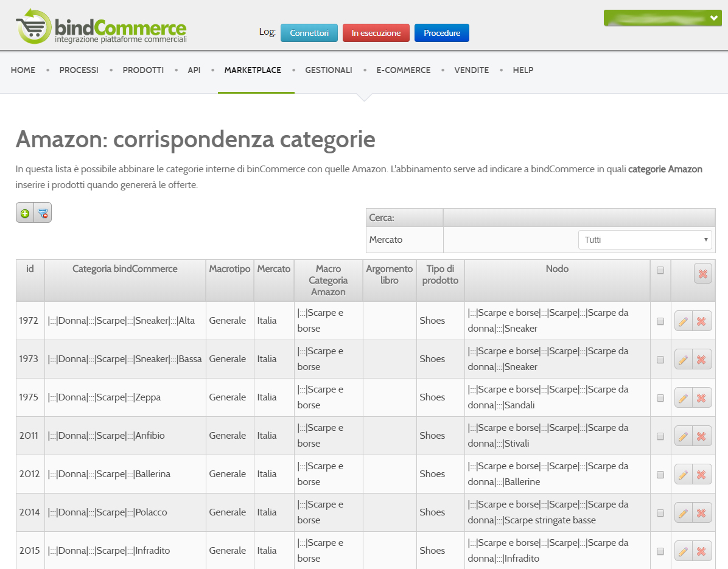Edit row 1972 with the pencil icon
The width and height of the screenshot is (728, 569).
[683, 321]
